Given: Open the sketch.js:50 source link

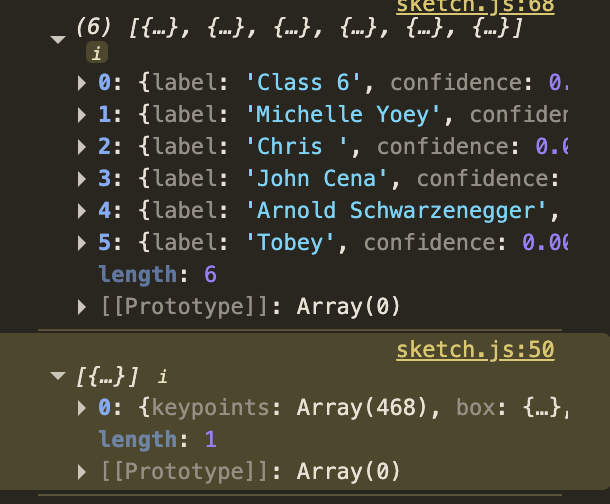Looking at the screenshot, I should (475, 350).
